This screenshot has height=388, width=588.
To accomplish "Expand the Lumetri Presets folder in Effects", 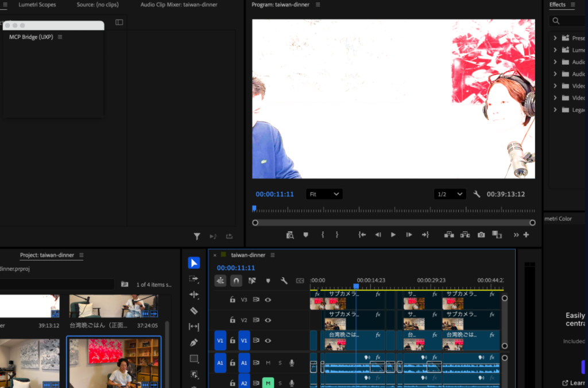I will point(555,50).
